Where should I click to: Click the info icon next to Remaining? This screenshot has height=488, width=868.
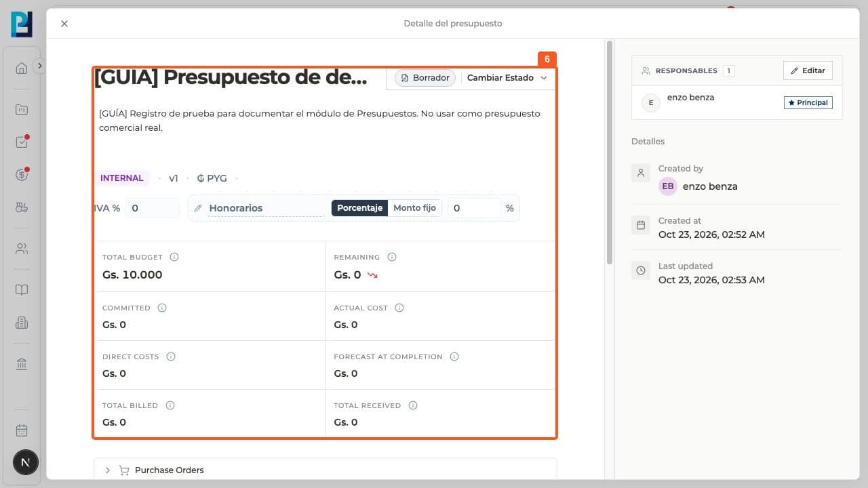(392, 257)
